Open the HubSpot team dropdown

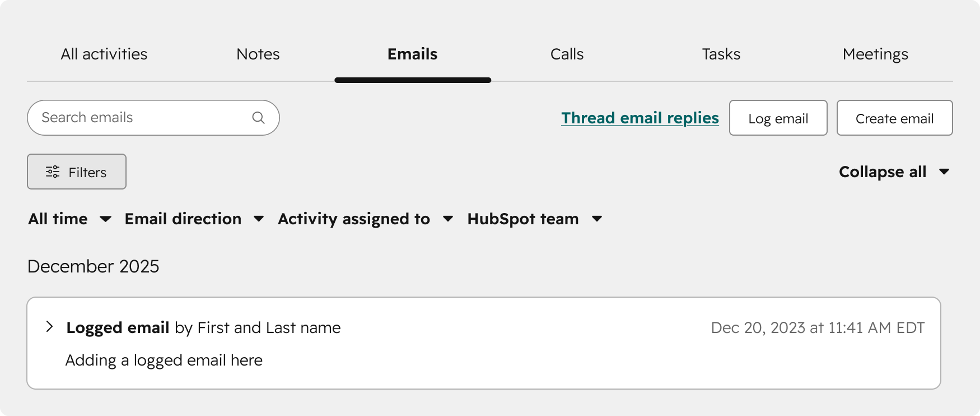(x=534, y=219)
